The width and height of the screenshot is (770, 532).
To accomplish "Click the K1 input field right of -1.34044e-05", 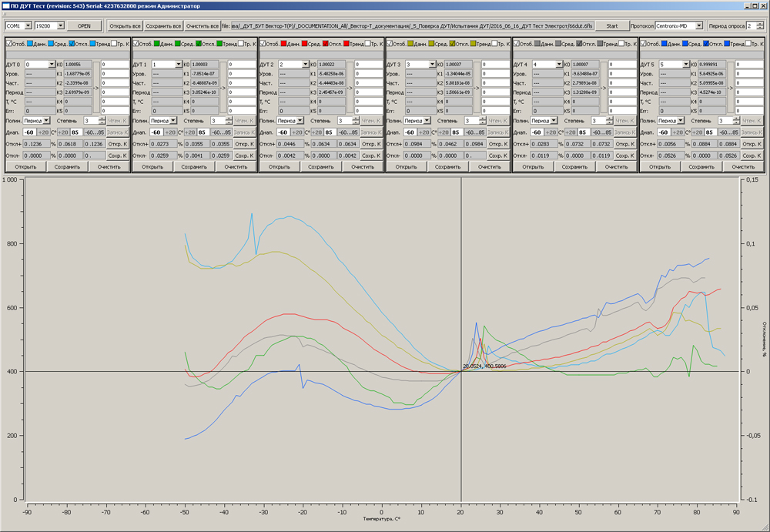I will tap(495, 74).
